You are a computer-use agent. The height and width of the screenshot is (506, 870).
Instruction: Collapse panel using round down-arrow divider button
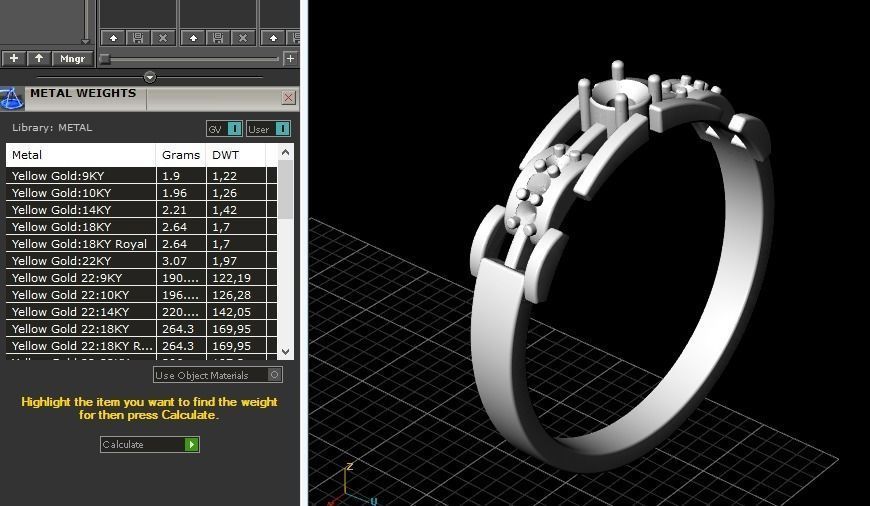coord(150,77)
